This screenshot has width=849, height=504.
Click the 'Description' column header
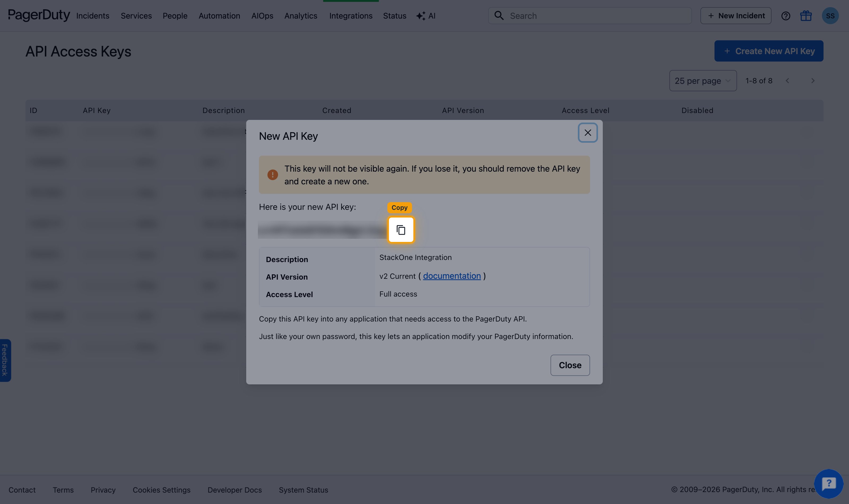223,110
